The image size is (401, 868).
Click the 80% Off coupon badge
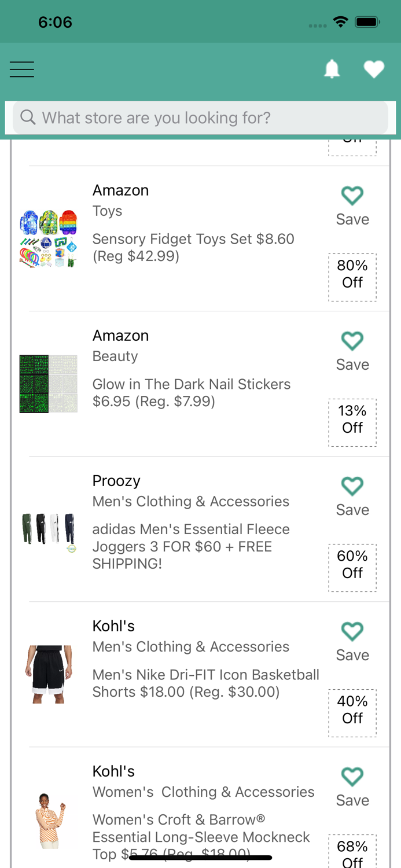point(352,277)
